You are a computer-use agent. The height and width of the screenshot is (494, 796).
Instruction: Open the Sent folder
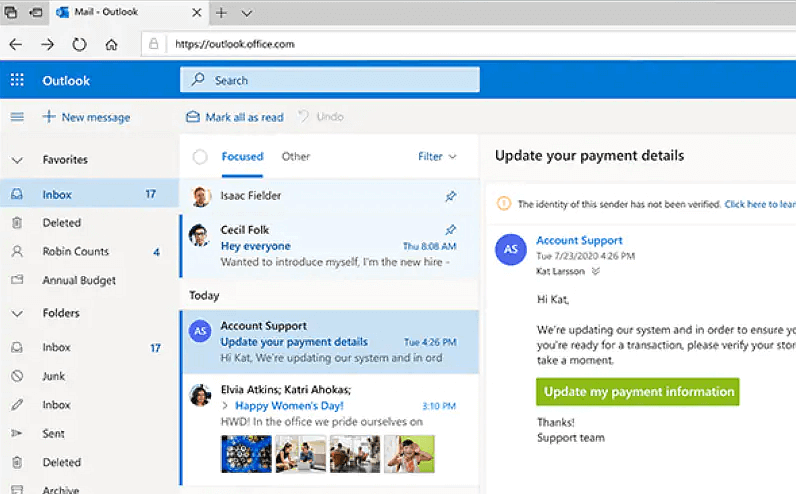[54, 434]
